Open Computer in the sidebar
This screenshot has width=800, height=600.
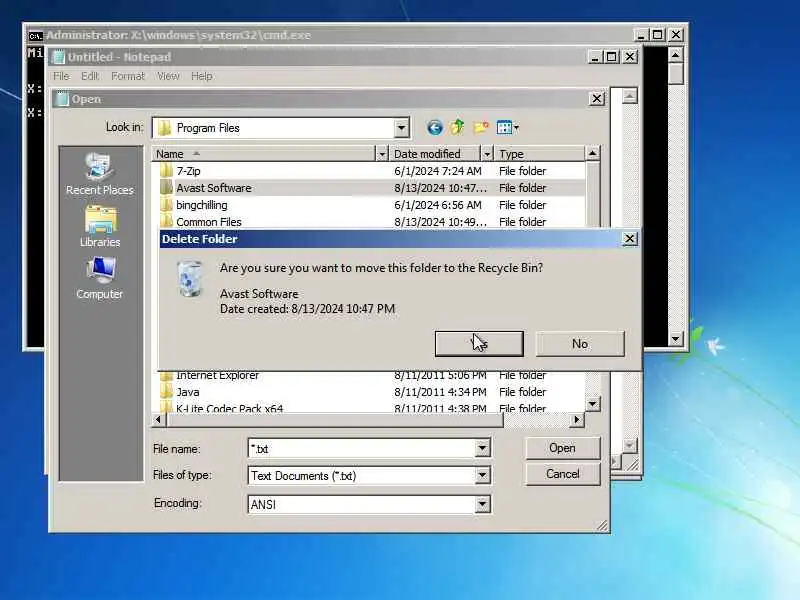point(99,279)
